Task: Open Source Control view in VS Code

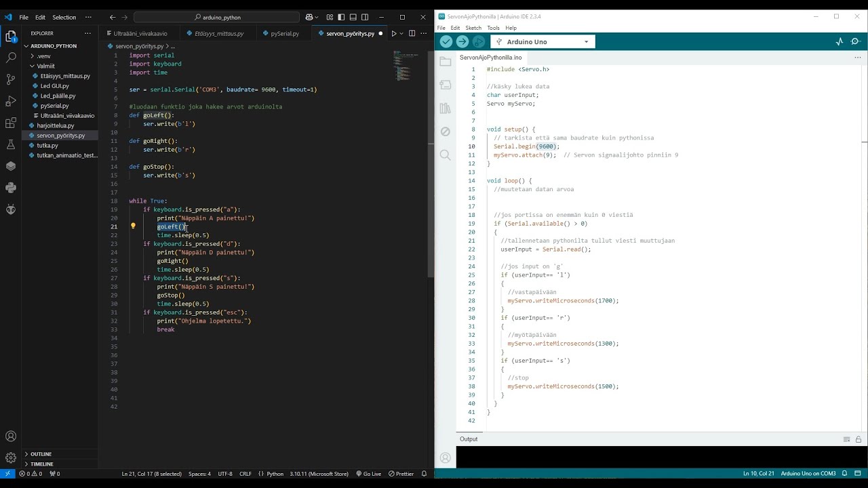Action: click(x=11, y=79)
